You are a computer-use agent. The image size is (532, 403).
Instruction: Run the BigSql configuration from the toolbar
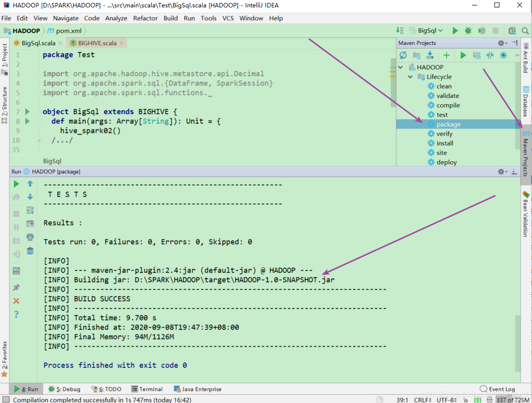tap(455, 31)
